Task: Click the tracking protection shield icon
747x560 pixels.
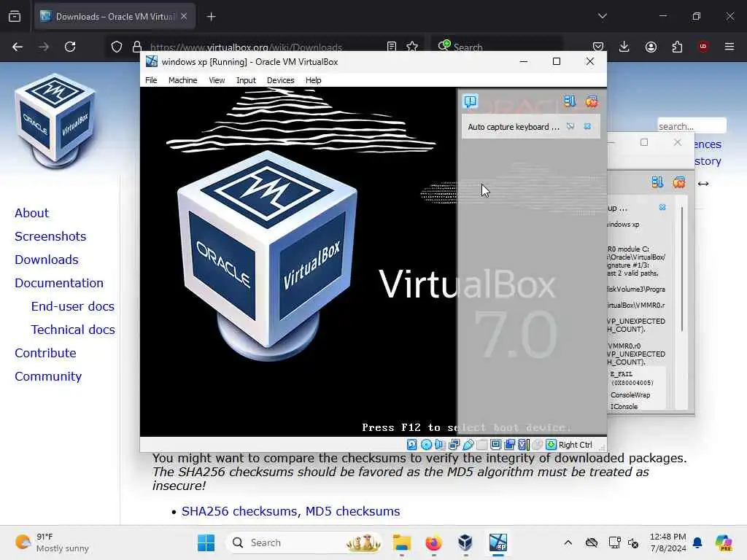Action: [117, 47]
